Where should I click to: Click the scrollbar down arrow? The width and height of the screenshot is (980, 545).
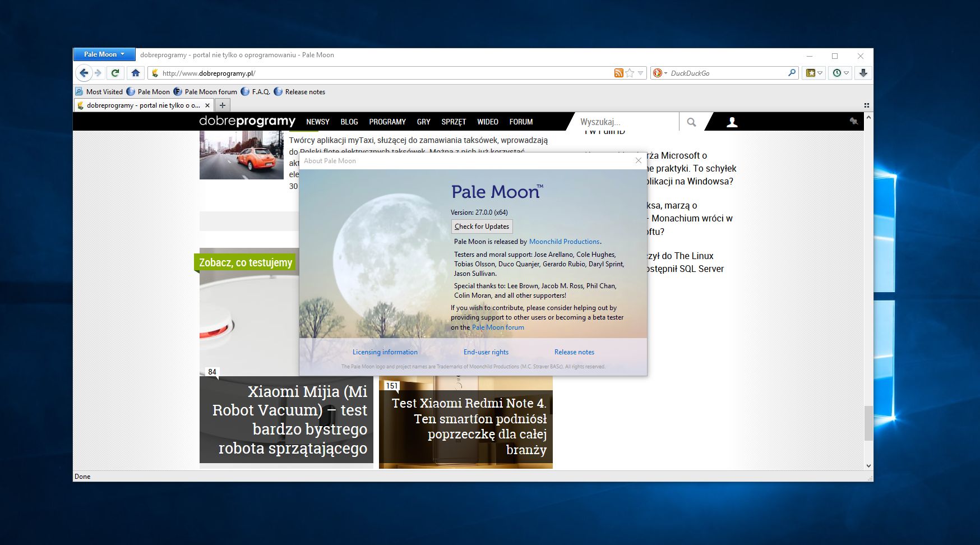868,465
